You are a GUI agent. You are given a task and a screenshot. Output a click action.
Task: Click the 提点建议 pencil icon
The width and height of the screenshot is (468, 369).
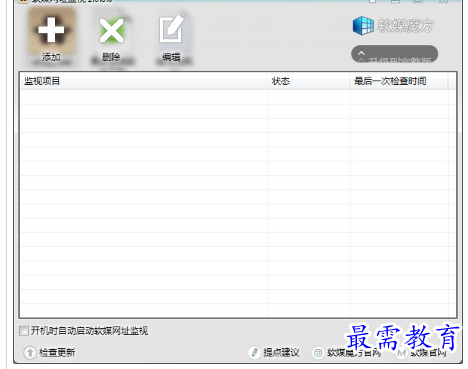pos(254,352)
